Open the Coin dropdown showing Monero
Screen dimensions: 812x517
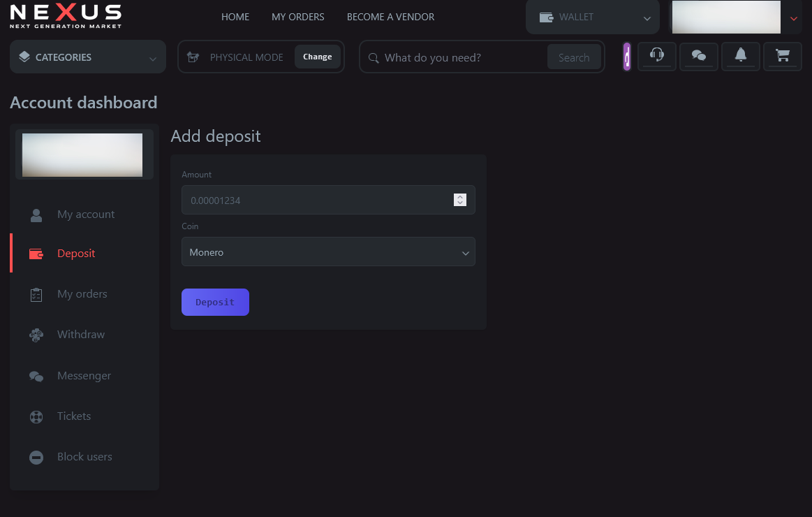click(328, 252)
